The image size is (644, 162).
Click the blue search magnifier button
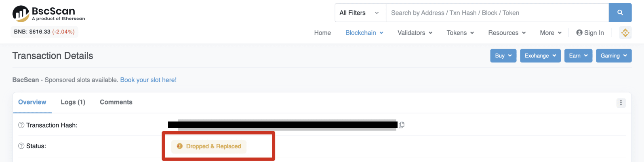coord(620,13)
